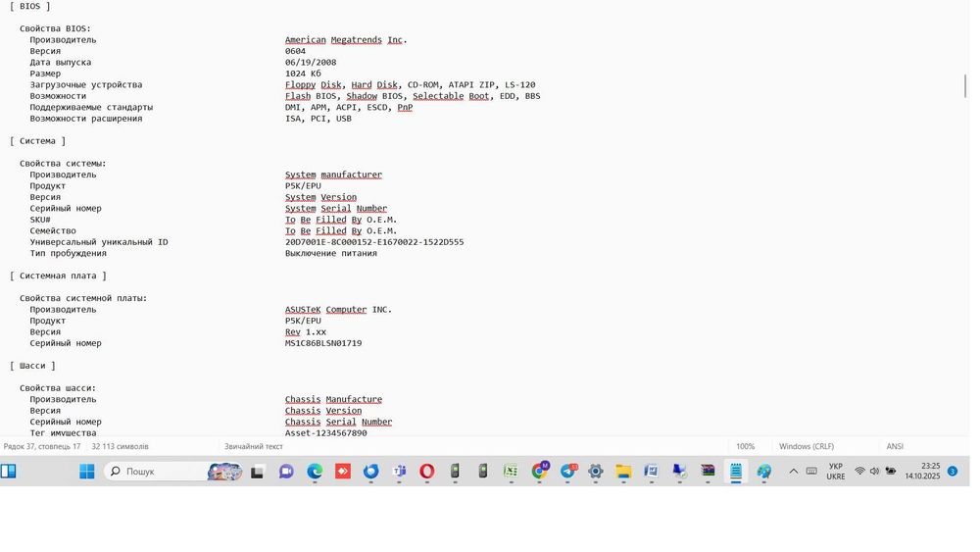Open the touch keyboard tray icon
The width and height of the screenshot is (980, 552).
tap(811, 472)
